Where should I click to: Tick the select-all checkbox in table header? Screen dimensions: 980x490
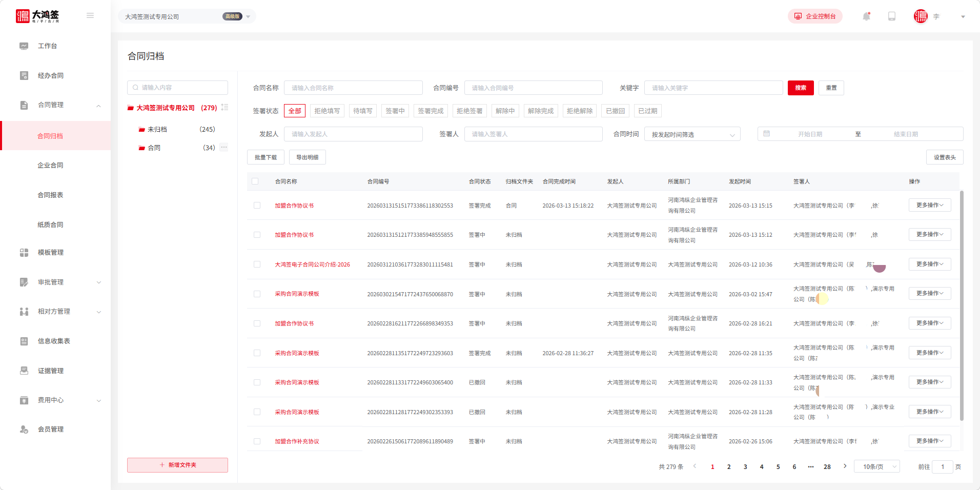255,181
